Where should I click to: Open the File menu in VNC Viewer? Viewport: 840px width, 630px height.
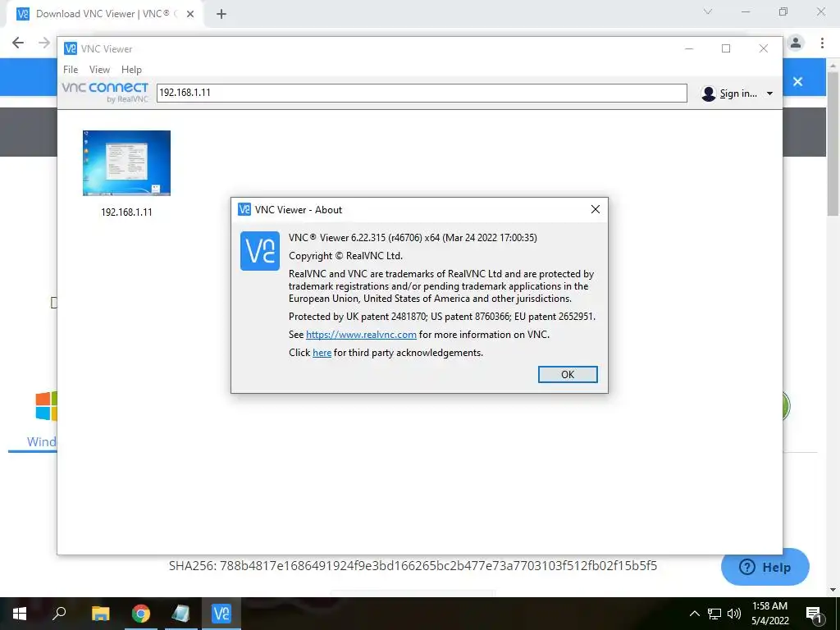coord(71,70)
